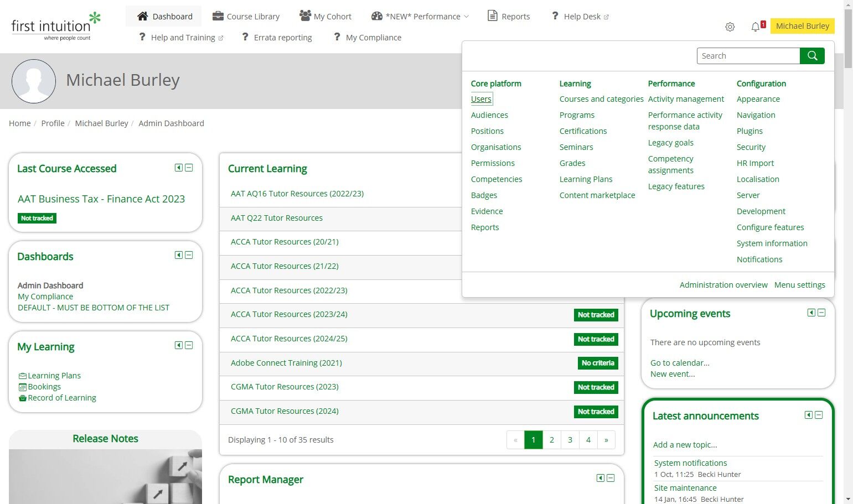Open AAT Q22 Tutor Resources course
The height and width of the screenshot is (504, 853).
point(277,218)
